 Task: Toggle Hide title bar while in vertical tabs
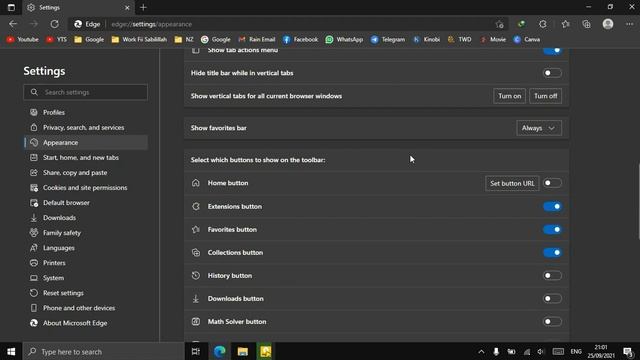tap(552, 73)
